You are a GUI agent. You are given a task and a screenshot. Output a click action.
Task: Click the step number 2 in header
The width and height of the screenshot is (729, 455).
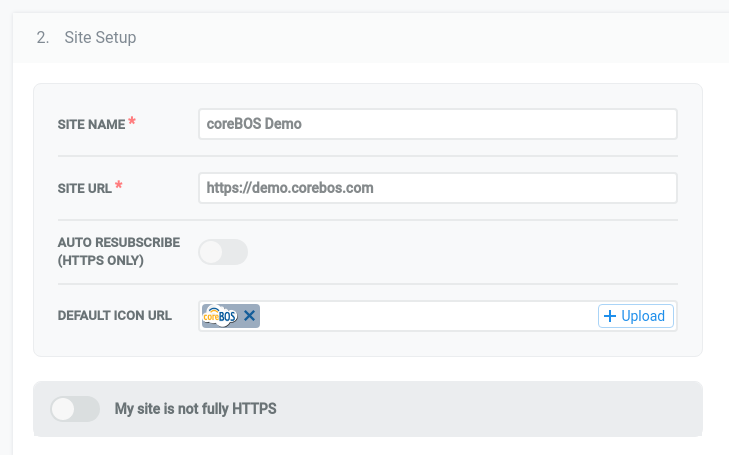point(41,38)
